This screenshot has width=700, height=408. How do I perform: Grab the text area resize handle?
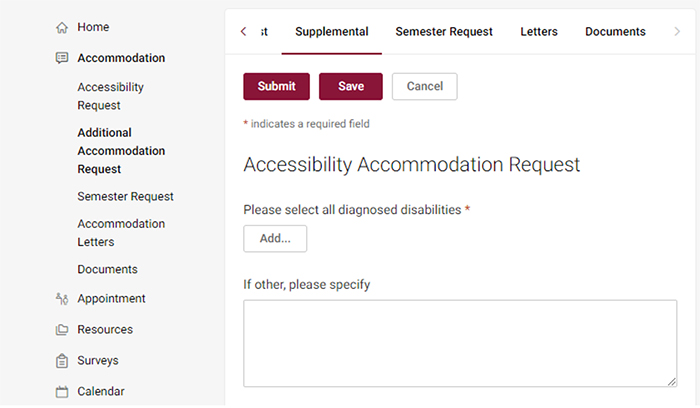tap(671, 381)
